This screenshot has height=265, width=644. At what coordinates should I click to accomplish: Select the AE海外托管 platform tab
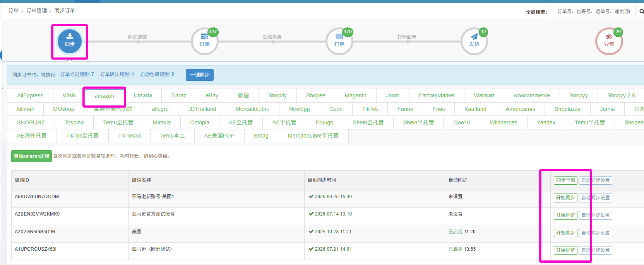[32, 136]
